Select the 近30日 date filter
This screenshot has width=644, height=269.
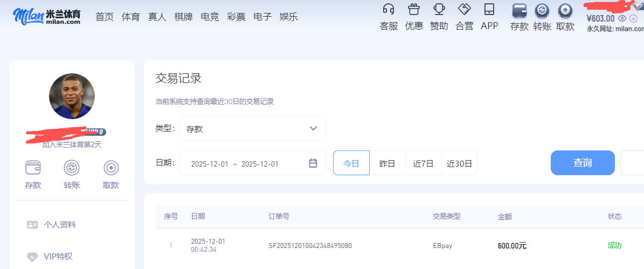tap(459, 163)
